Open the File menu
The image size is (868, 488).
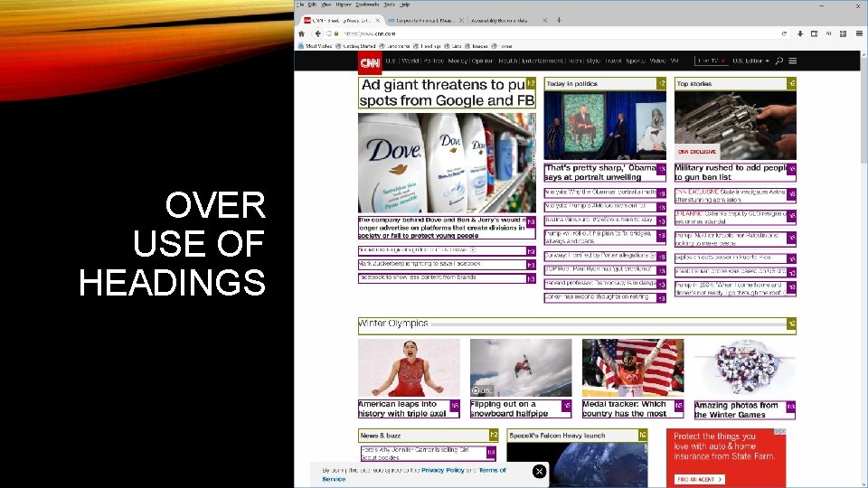[300, 5]
